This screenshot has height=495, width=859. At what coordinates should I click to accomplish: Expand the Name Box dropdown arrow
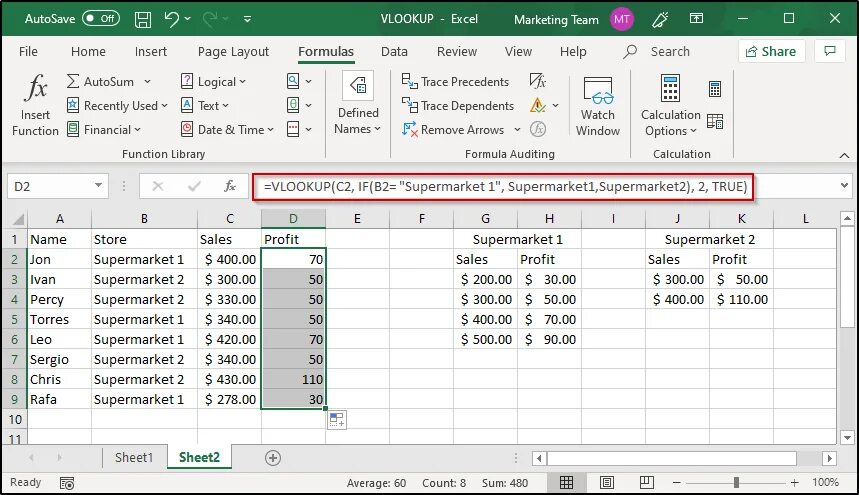[x=98, y=186]
